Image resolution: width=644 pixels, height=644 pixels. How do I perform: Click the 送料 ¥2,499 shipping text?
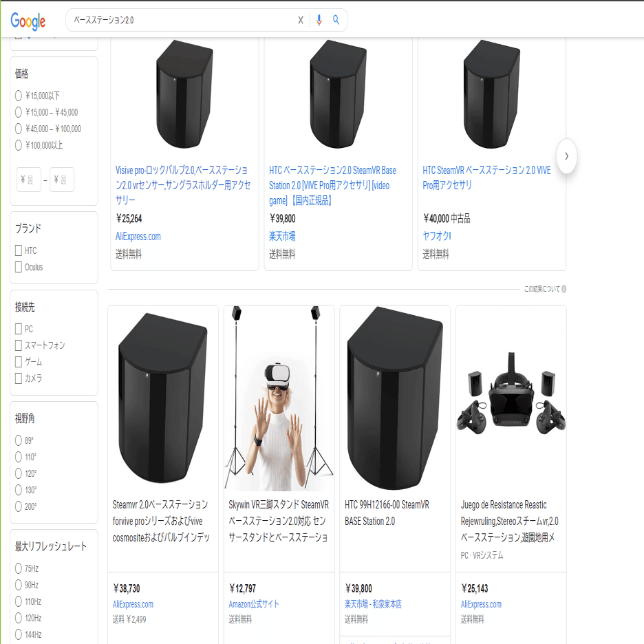pos(129,619)
